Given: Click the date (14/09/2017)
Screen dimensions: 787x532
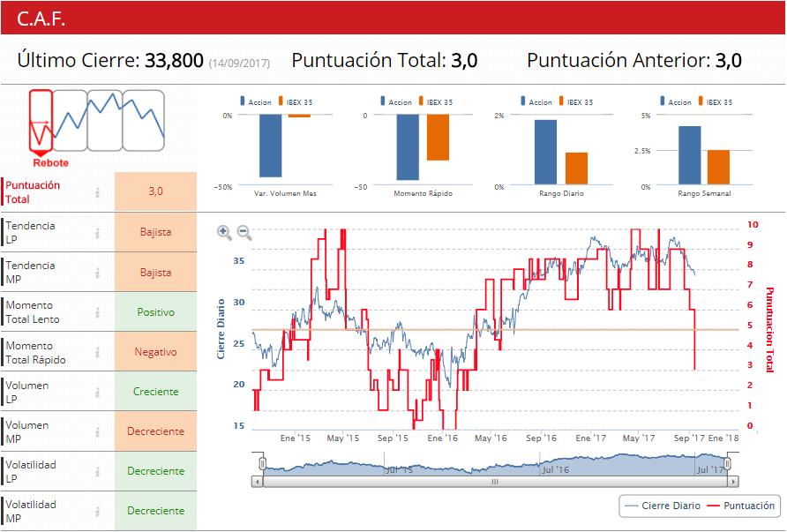Looking at the screenshot, I should click(239, 64).
